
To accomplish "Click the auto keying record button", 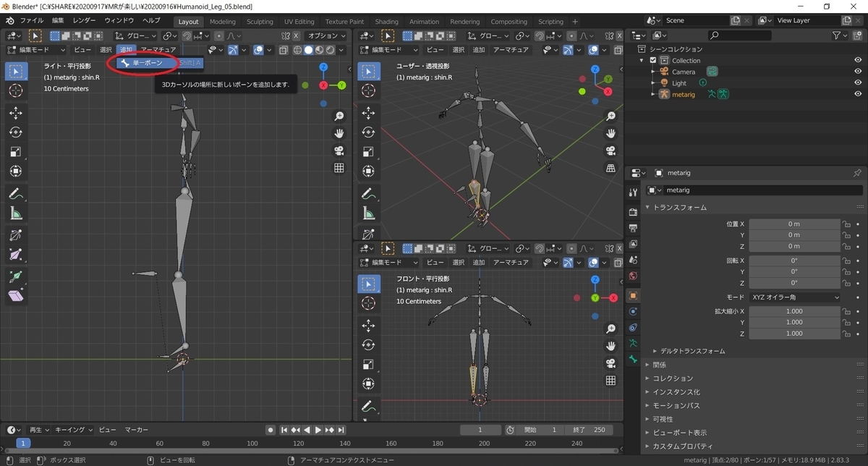I will click(271, 430).
